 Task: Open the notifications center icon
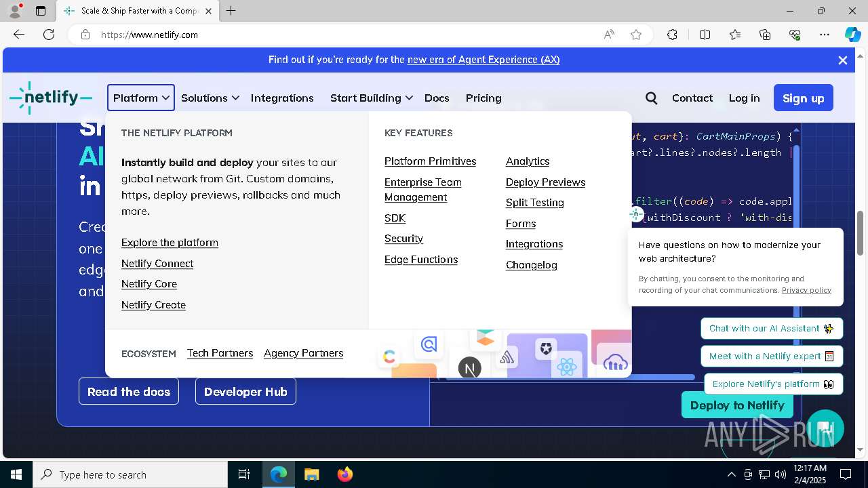[x=846, y=474]
